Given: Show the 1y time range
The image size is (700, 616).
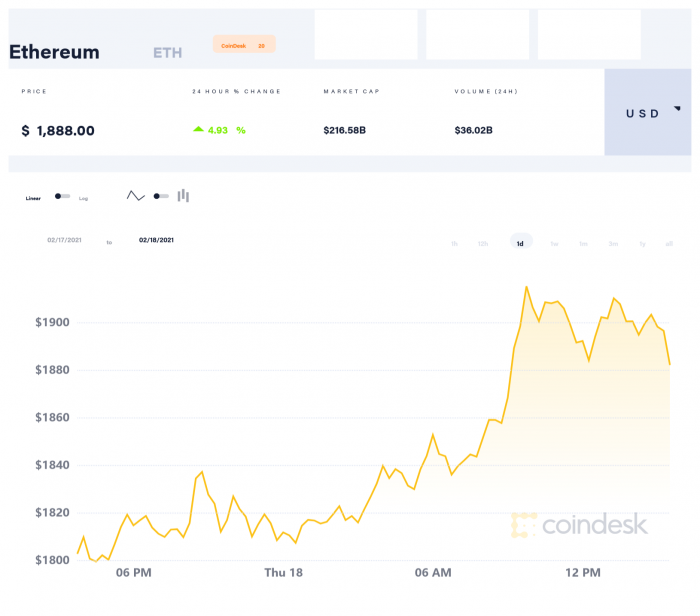Looking at the screenshot, I should click(x=642, y=243).
